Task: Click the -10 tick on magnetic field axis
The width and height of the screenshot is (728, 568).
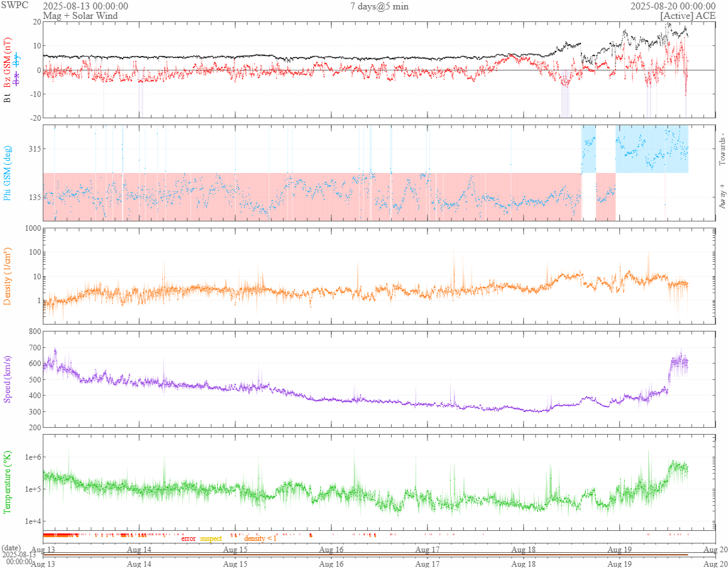Action: [35, 94]
